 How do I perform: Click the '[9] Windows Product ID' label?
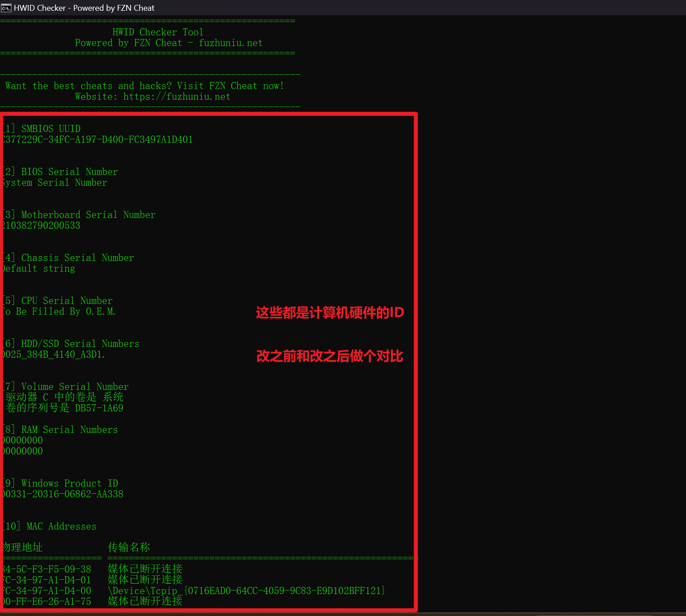pyautogui.click(x=60, y=483)
